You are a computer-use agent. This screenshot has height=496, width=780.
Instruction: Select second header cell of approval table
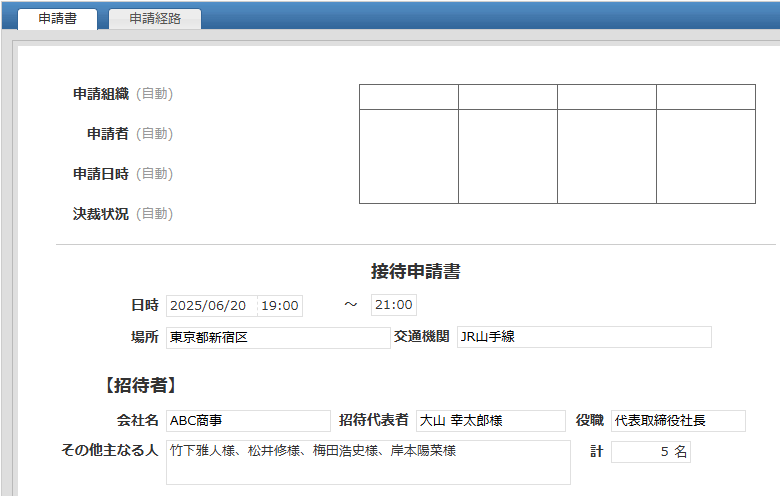click(x=508, y=97)
